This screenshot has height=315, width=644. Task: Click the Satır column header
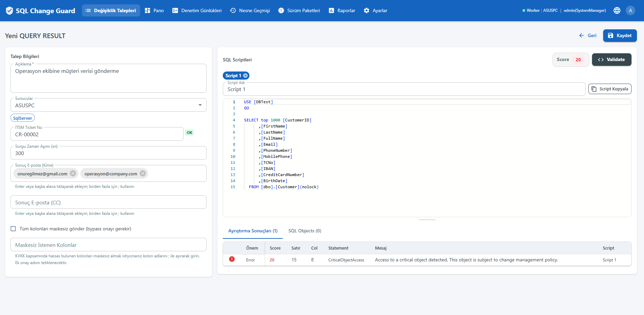[x=296, y=248]
